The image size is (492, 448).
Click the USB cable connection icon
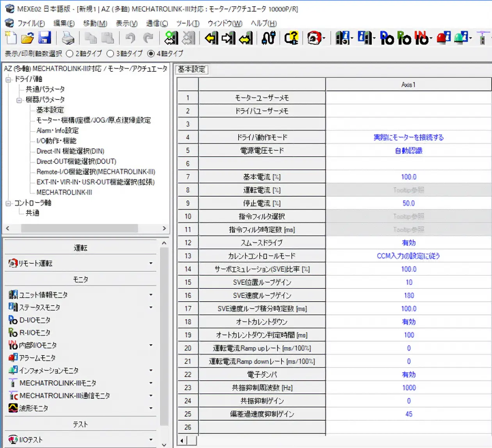coord(269,38)
